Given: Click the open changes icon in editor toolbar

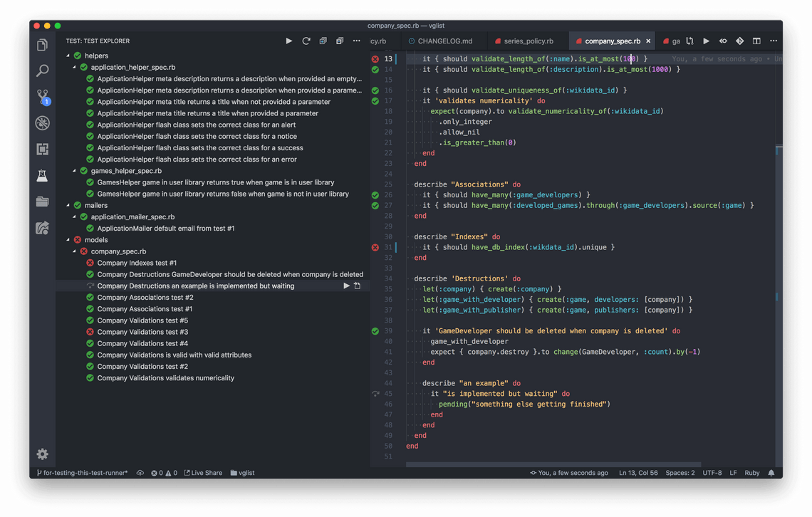Looking at the screenshot, I should point(723,41).
